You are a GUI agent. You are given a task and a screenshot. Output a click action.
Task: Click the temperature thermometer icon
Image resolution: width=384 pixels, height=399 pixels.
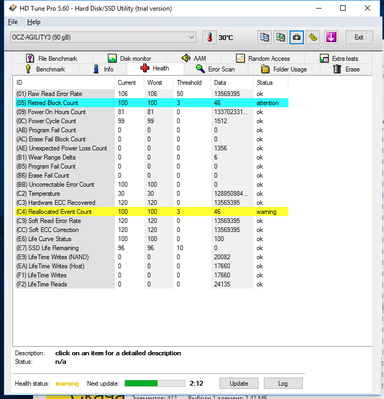tap(210, 37)
